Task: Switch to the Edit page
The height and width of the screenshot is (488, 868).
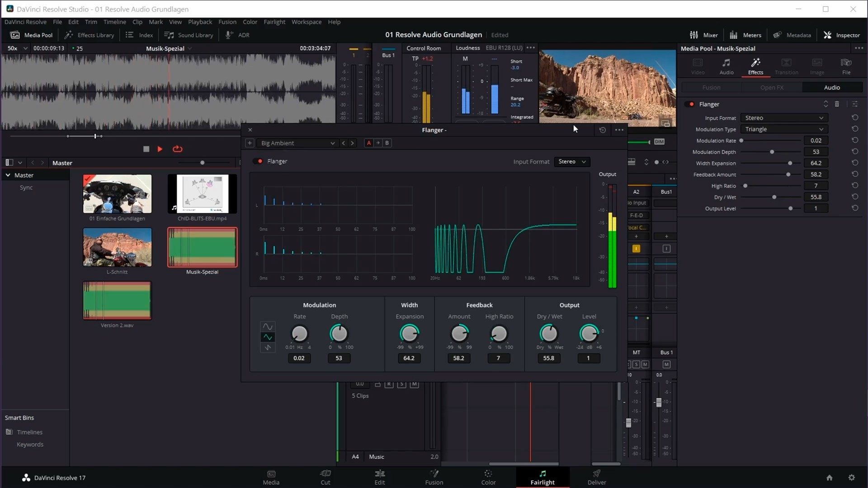Action: (x=379, y=477)
